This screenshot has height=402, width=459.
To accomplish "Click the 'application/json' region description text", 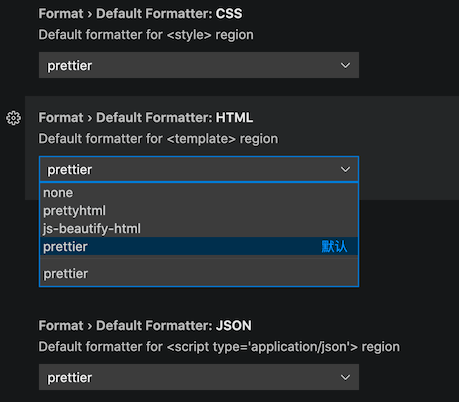I will (219, 347).
